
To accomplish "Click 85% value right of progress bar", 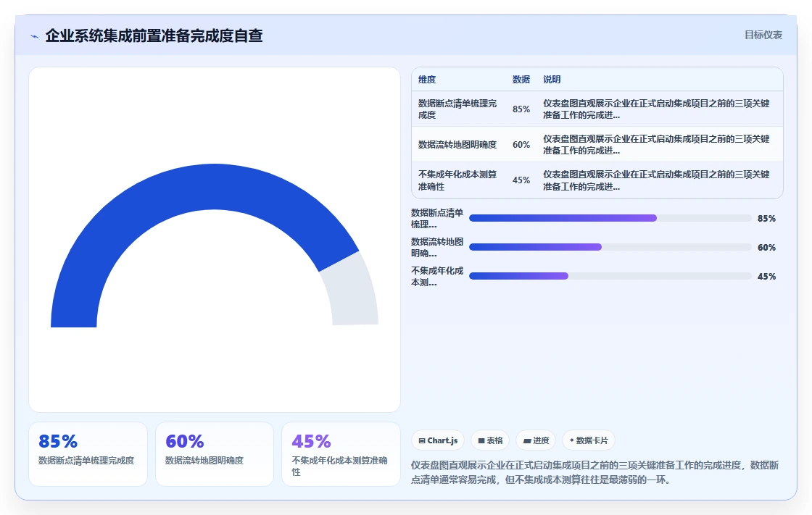I will point(766,219).
